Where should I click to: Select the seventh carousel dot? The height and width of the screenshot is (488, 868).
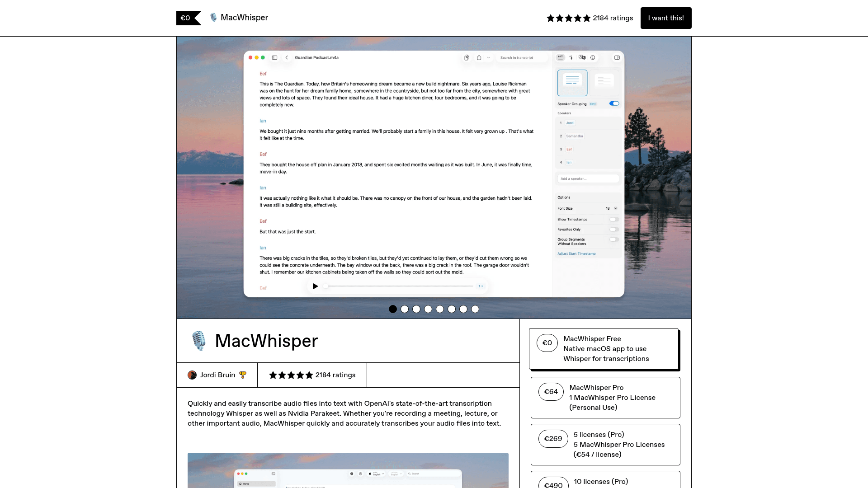tap(463, 309)
